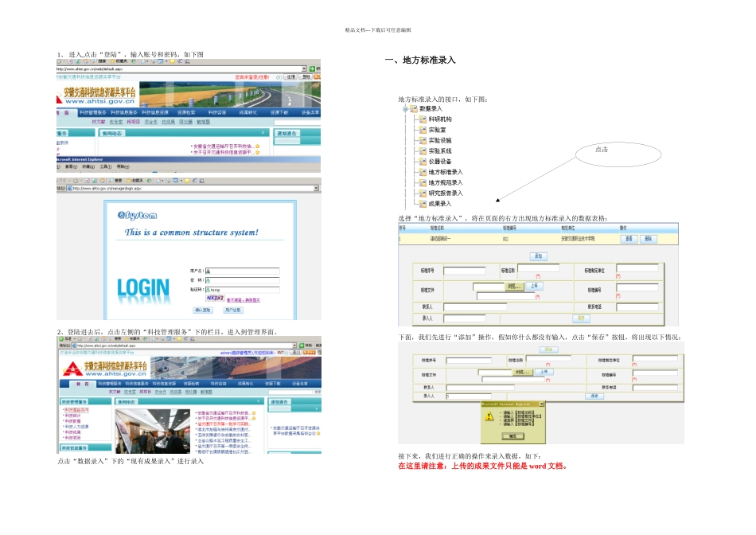Screen dimensions: 756x535
Task: Click the captcha image on the login page
Action: tap(215, 299)
